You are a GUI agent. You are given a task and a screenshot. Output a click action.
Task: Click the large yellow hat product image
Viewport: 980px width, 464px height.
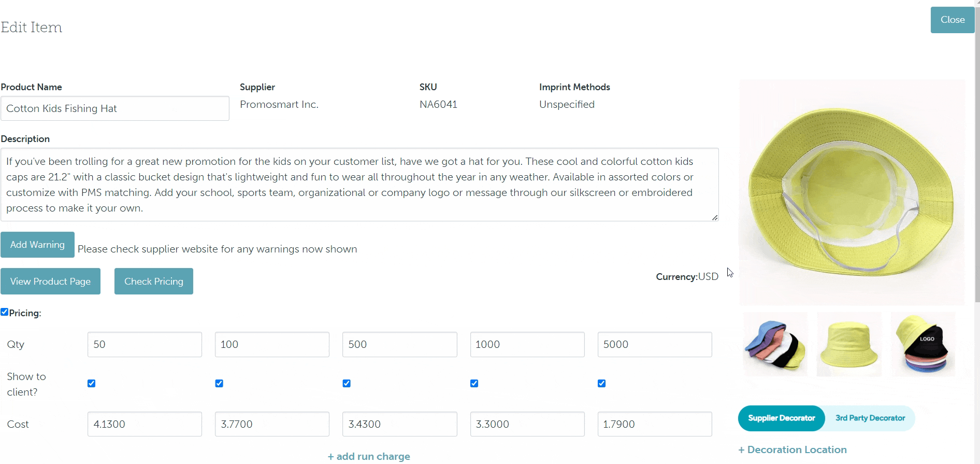(852, 192)
